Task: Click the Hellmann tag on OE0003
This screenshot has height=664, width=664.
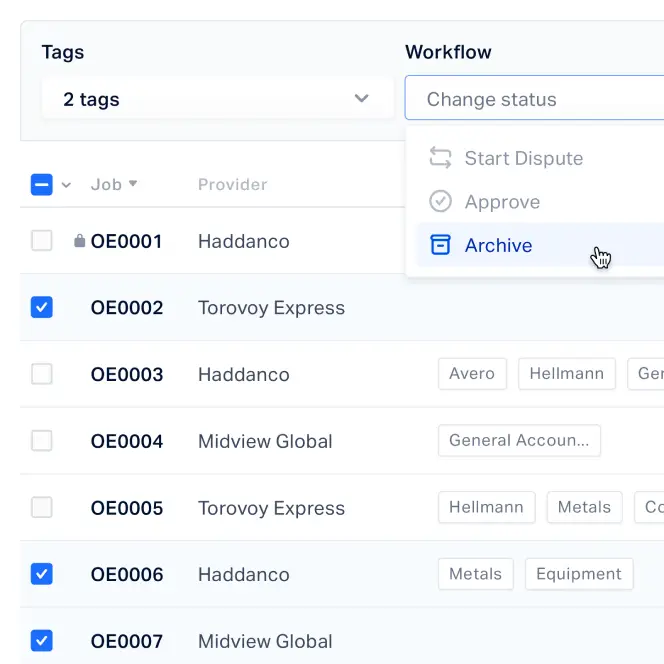Action: (x=567, y=374)
